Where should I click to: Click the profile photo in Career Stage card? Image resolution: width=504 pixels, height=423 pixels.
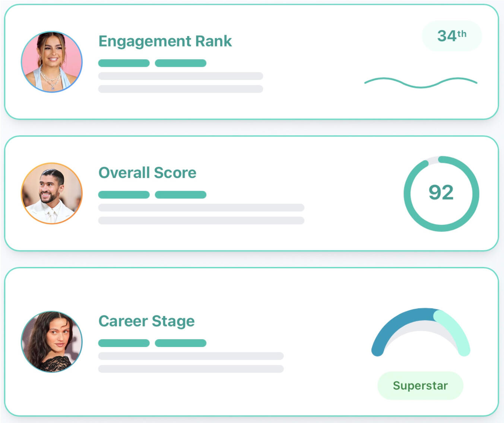[x=52, y=341]
